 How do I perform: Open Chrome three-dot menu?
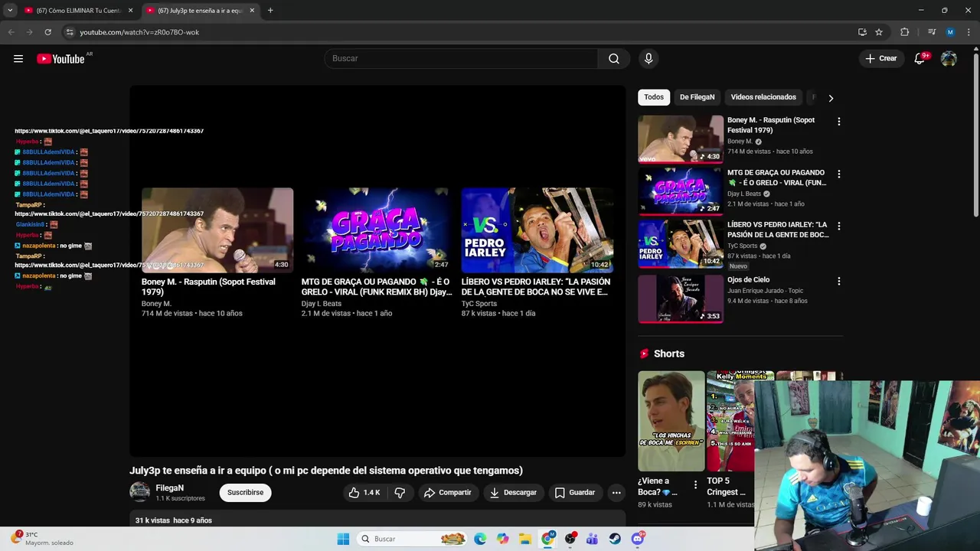(x=969, y=32)
